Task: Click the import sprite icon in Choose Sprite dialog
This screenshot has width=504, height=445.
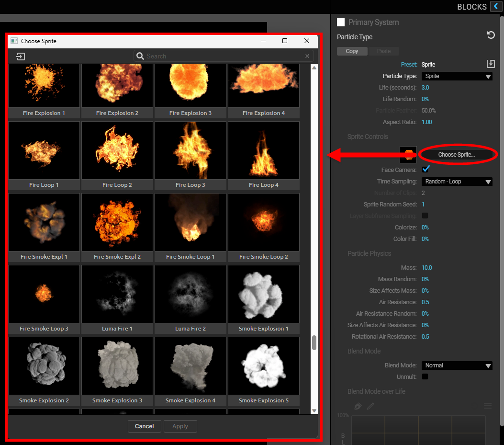Action: click(x=21, y=57)
